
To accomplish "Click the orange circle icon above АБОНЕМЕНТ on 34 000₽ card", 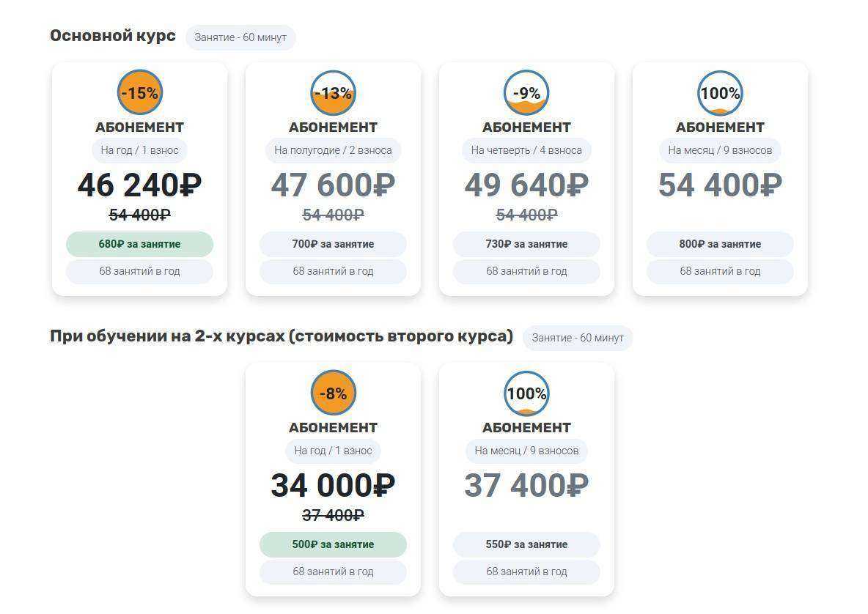I will 333,393.
